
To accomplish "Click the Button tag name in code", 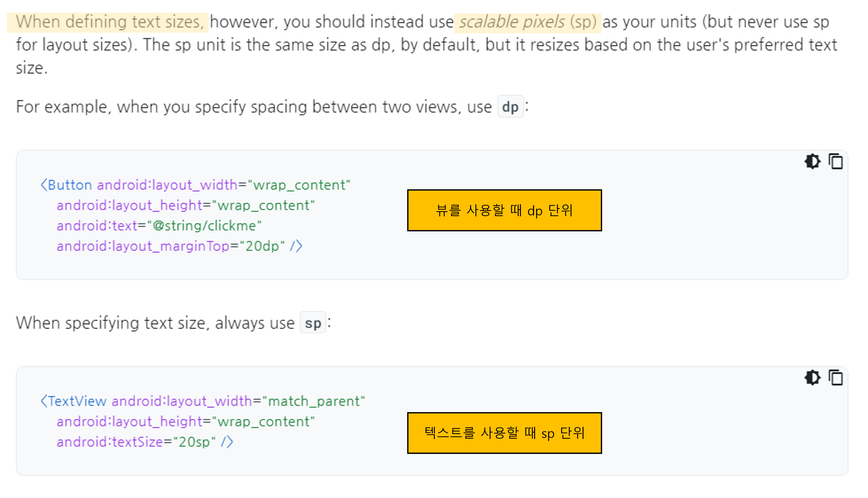I will pos(70,185).
